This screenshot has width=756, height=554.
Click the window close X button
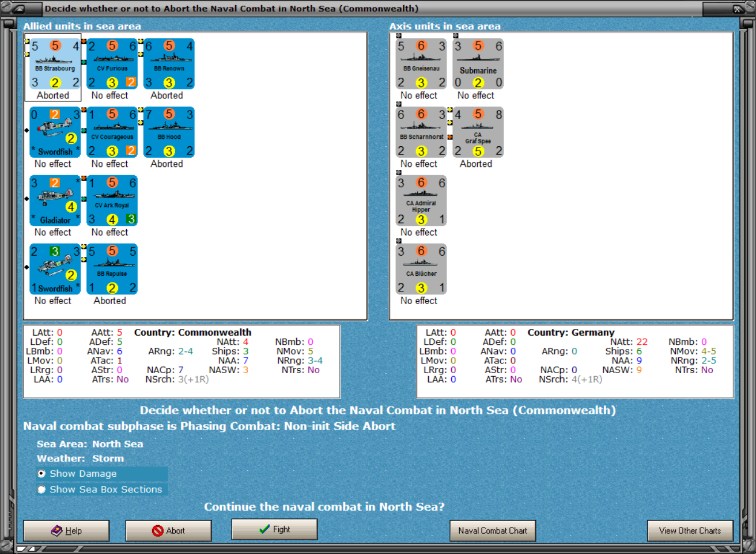[738, 9]
